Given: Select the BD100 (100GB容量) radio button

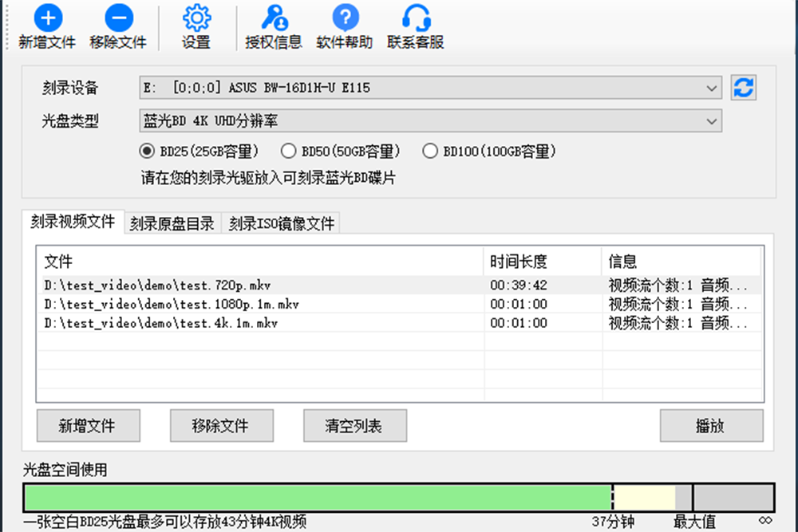Looking at the screenshot, I should coord(430,151).
